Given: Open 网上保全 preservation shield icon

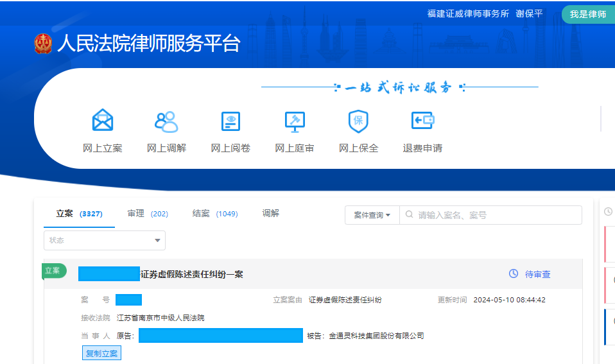Looking at the screenshot, I should 358,121.
